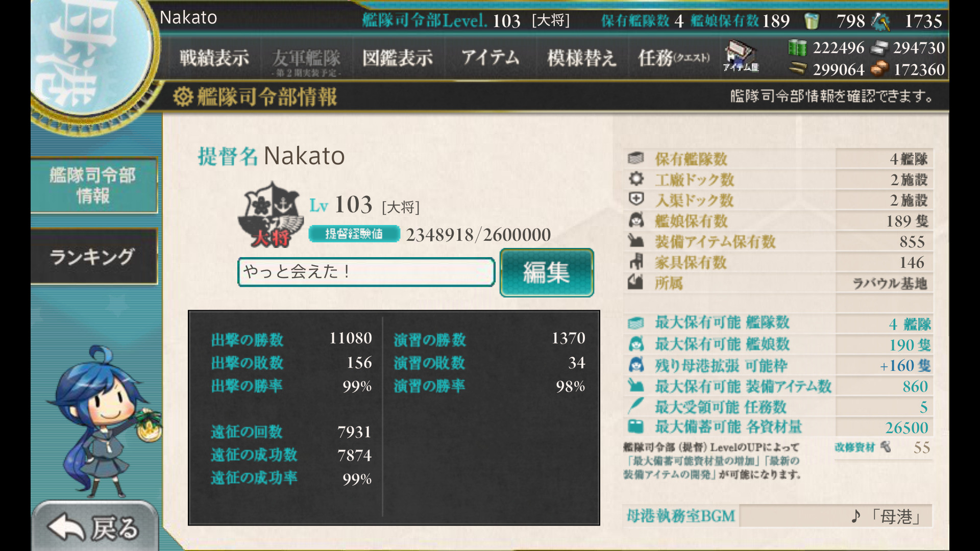Open the 任務(クエスト) menu
Viewport: 980px width, 551px height.
pos(674,58)
